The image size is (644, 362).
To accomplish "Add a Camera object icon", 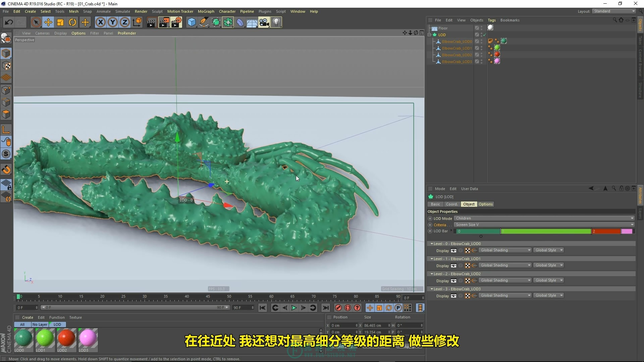I will 264,22.
